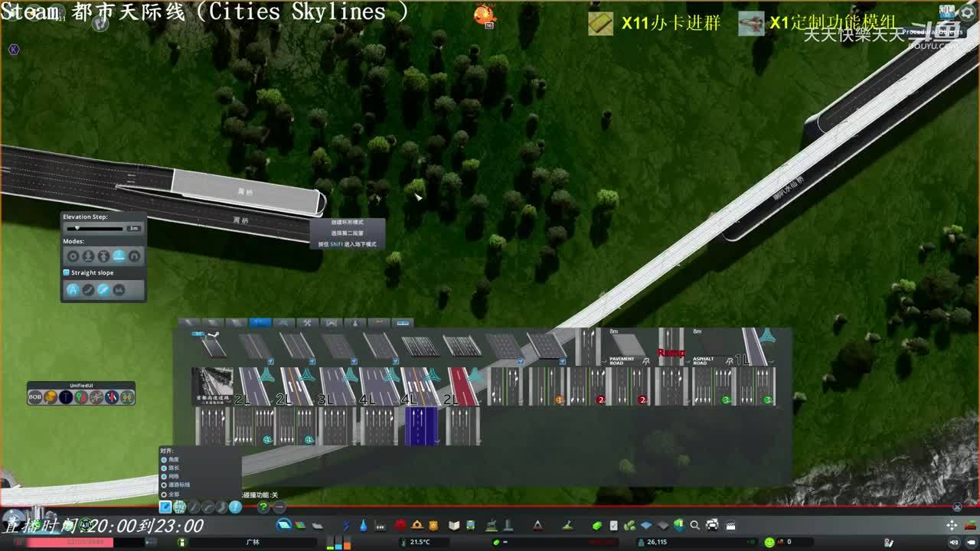Image resolution: width=980 pixels, height=551 pixels.
Task: Choose the Pavement Road 8m asset
Action: (623, 347)
